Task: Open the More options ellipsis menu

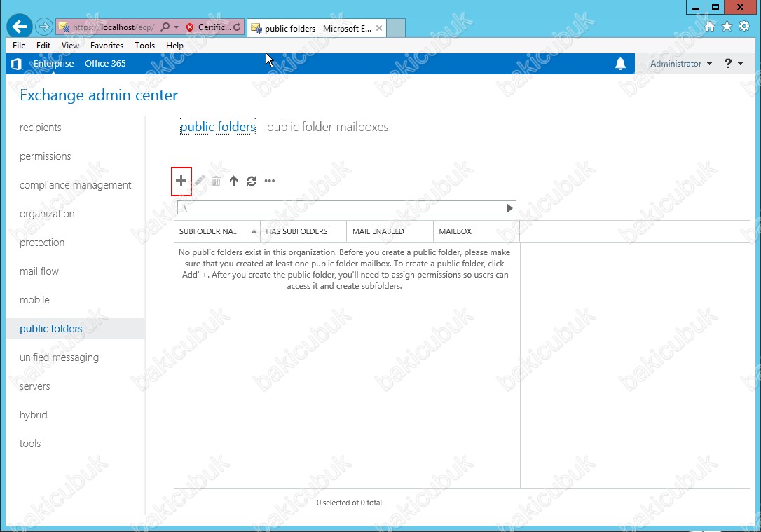Action: coord(270,181)
